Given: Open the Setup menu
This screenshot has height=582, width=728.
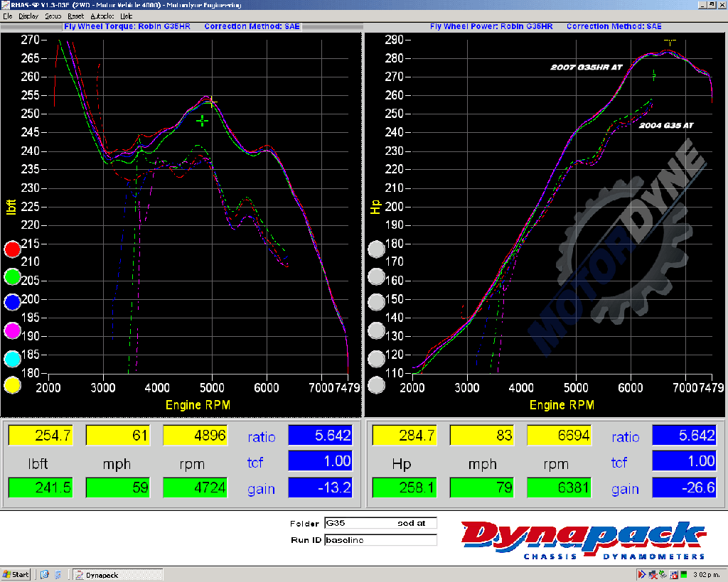Looking at the screenshot, I should [x=53, y=16].
